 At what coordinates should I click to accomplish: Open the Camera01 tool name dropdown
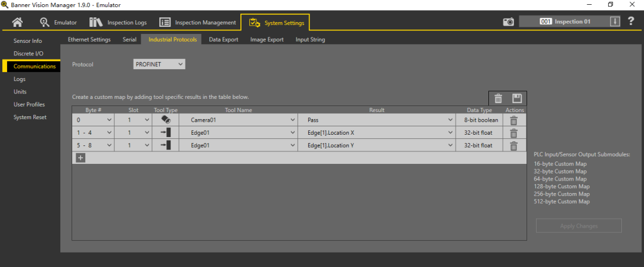(238, 120)
